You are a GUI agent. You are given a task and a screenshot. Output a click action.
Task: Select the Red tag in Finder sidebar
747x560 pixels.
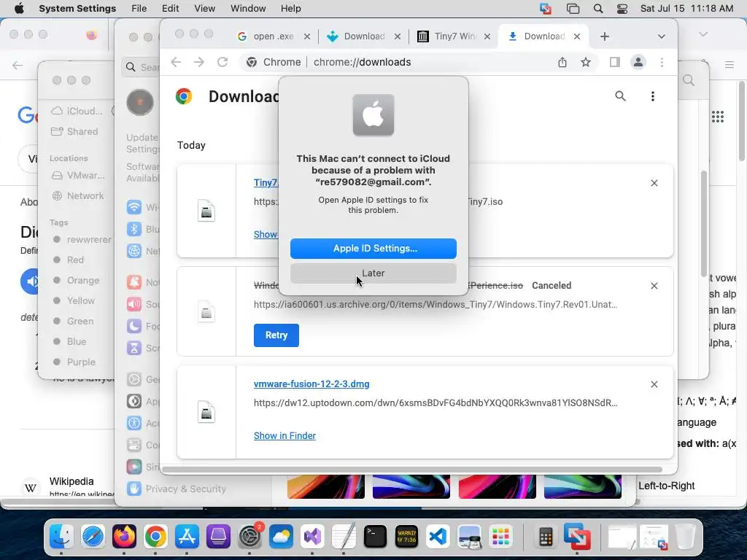(75, 260)
